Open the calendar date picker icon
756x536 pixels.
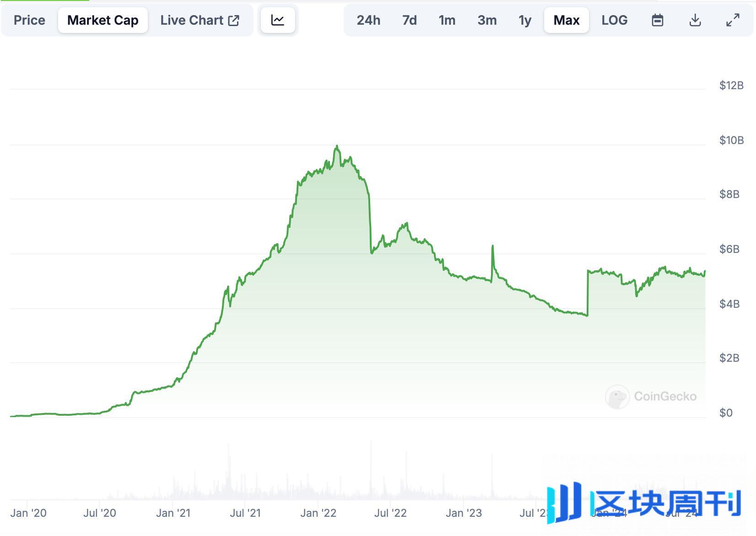tap(658, 20)
